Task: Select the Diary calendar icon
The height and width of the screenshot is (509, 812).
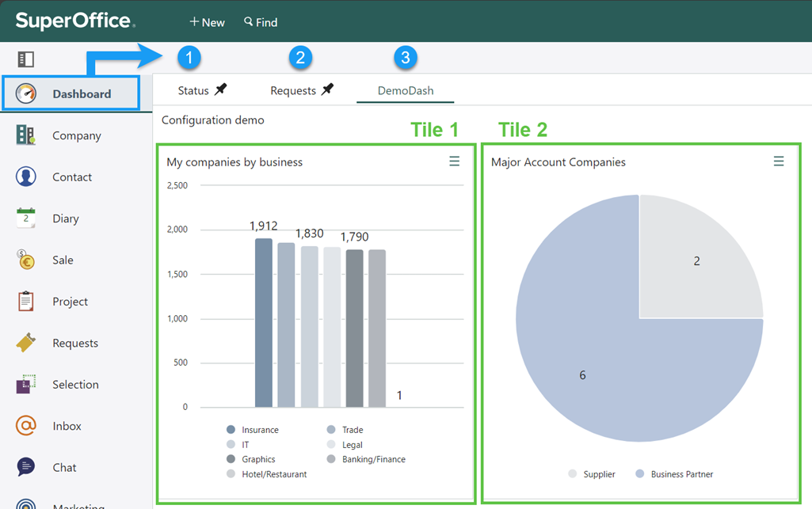Action: point(26,218)
